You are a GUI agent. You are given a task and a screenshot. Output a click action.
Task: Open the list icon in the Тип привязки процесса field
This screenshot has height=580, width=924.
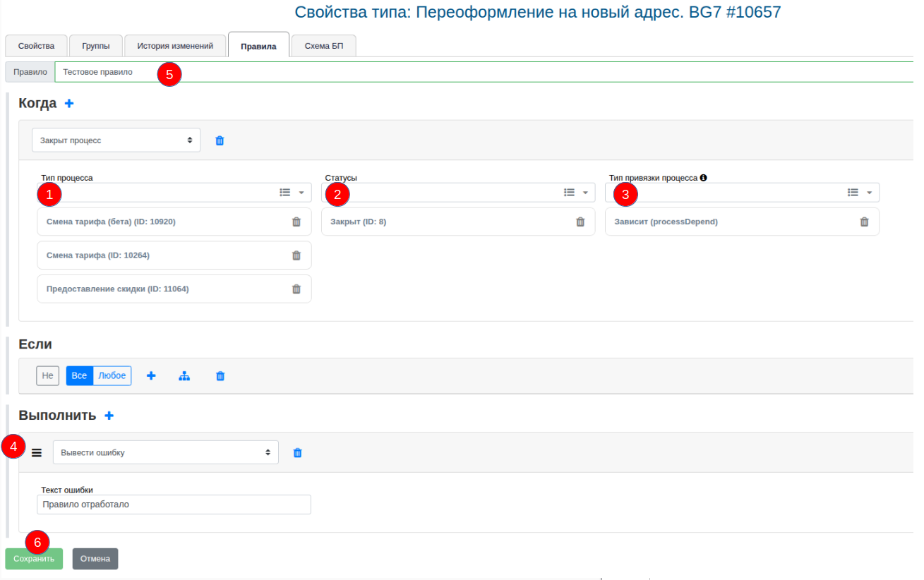(x=853, y=192)
